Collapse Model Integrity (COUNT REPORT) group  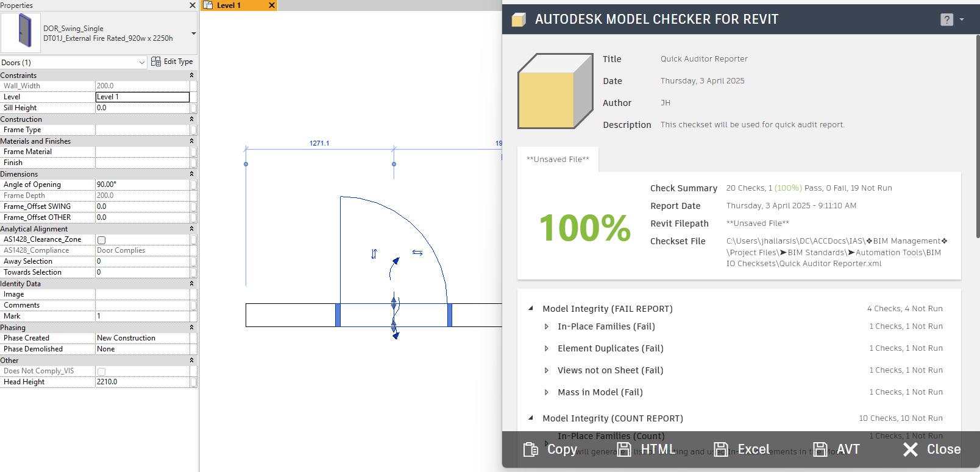tap(531, 418)
